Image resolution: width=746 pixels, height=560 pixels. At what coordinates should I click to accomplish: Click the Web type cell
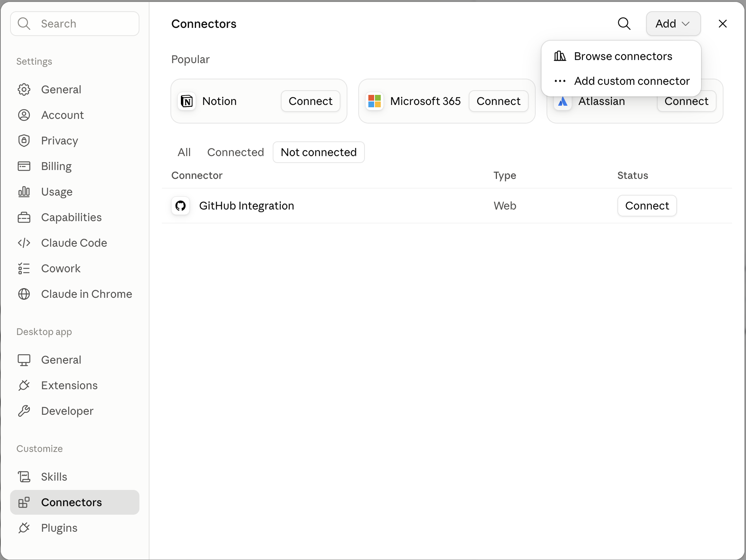pyautogui.click(x=505, y=206)
